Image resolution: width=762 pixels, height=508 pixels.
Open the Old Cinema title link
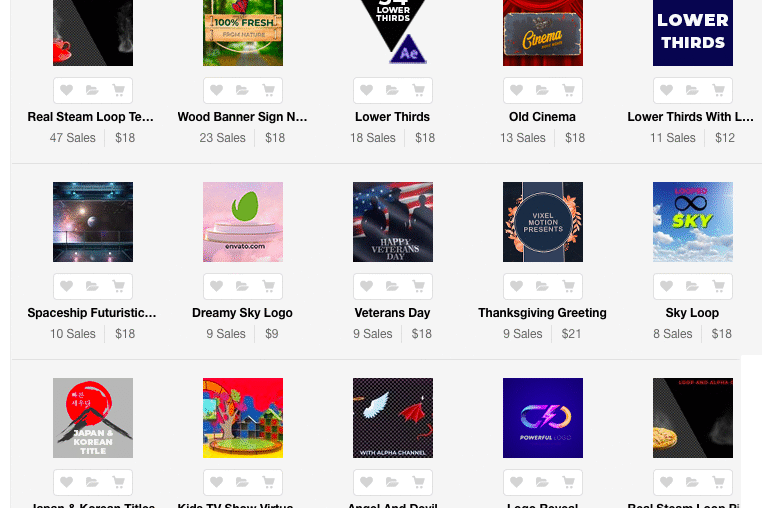coord(542,117)
